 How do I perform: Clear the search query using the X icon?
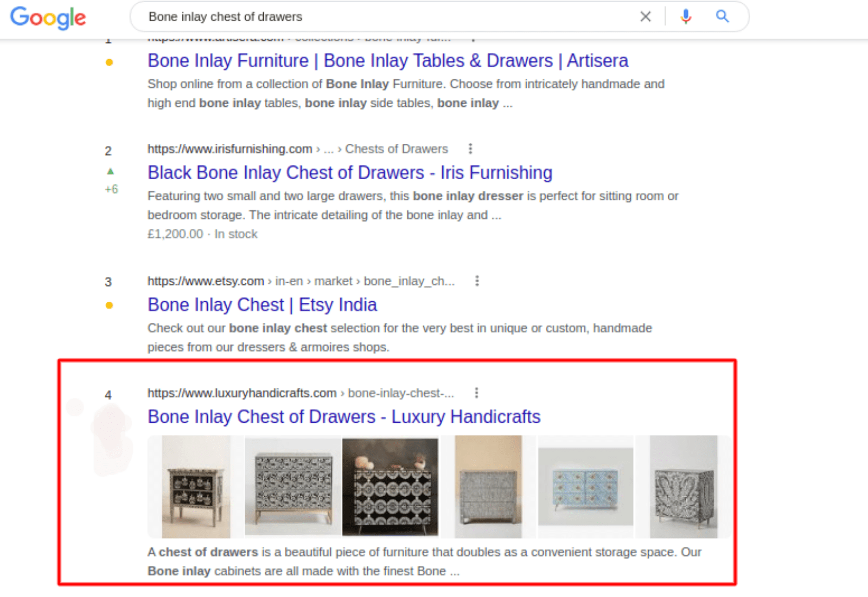(645, 16)
